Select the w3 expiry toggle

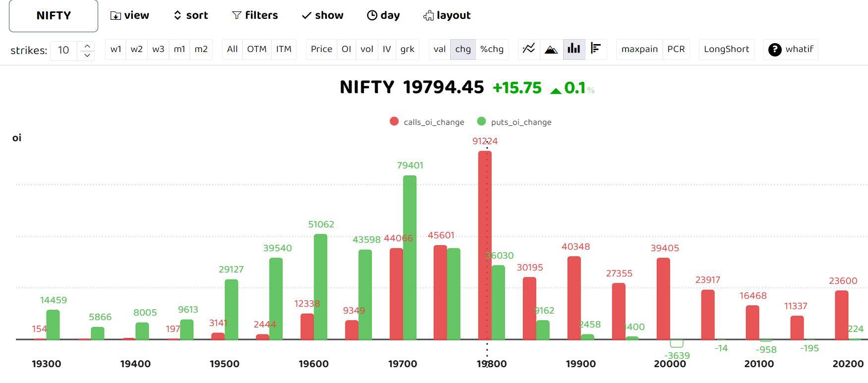click(158, 49)
